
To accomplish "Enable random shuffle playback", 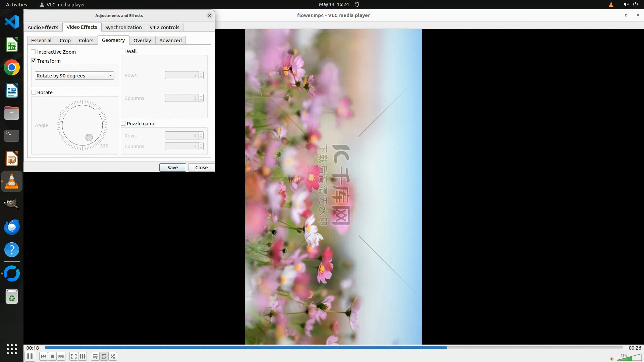I will pyautogui.click(x=113, y=356).
